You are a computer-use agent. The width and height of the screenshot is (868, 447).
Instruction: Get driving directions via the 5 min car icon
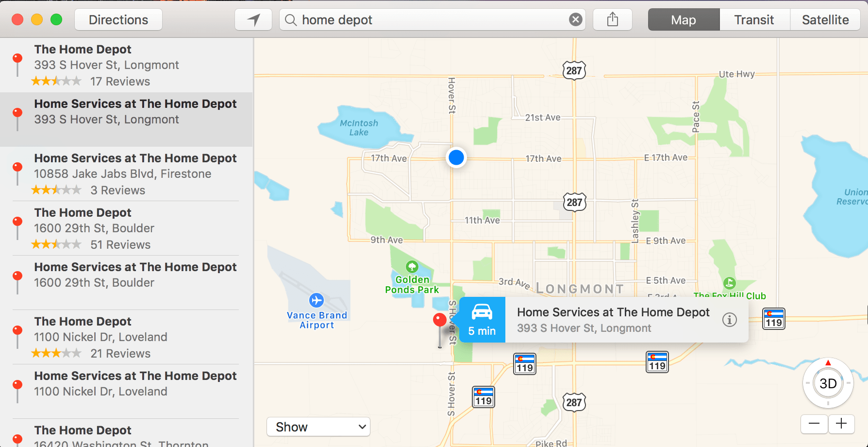pyautogui.click(x=482, y=320)
